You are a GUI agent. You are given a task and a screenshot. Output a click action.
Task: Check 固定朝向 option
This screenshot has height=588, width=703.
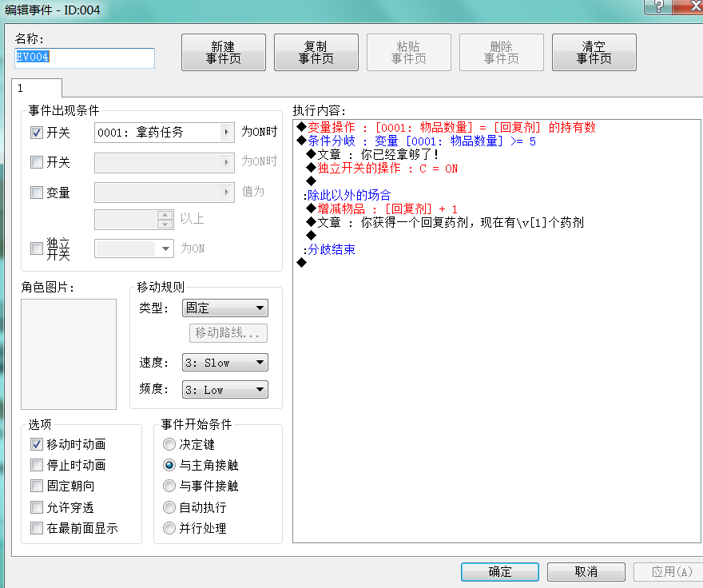36,486
